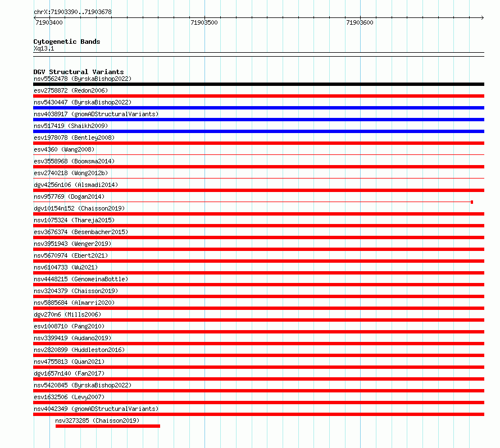Click ruler coordinate 71903500
The width and height of the screenshot is (500, 448).
[x=204, y=22]
